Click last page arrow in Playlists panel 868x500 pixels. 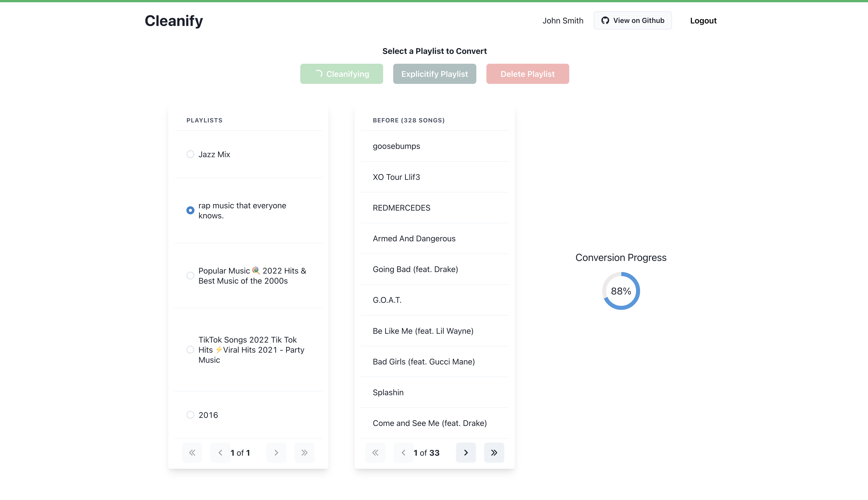click(304, 453)
